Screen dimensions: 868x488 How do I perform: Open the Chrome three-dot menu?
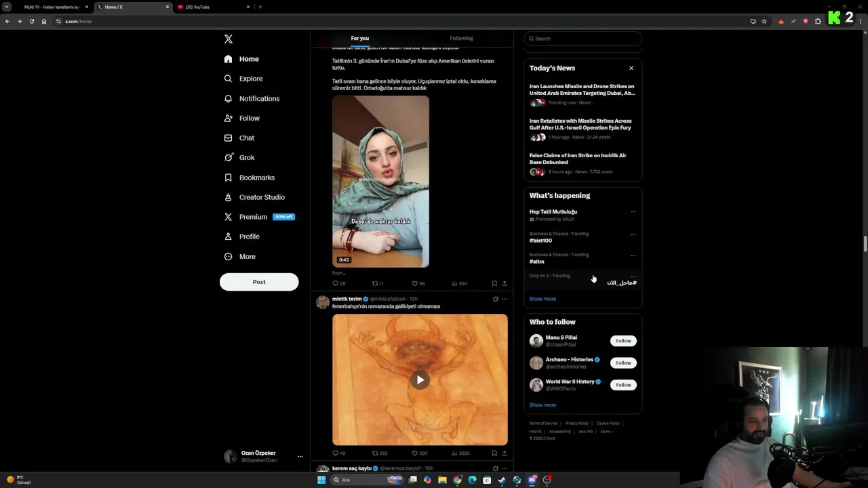(x=861, y=21)
